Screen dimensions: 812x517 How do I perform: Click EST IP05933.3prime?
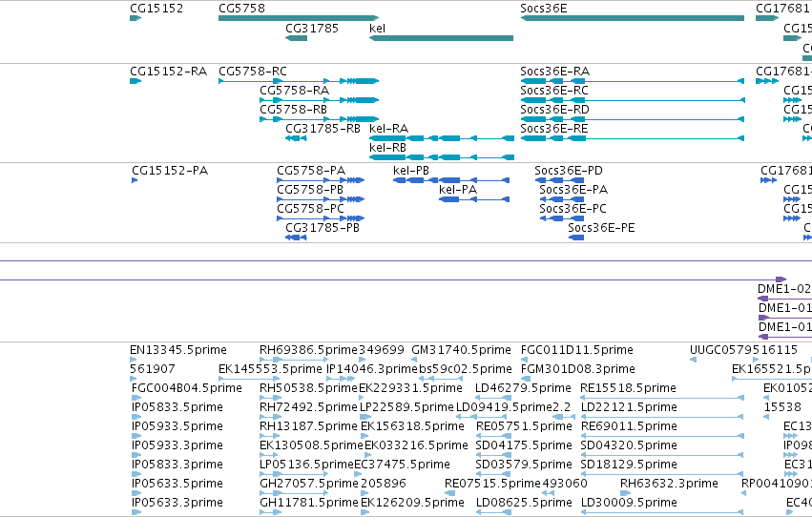coord(177,445)
